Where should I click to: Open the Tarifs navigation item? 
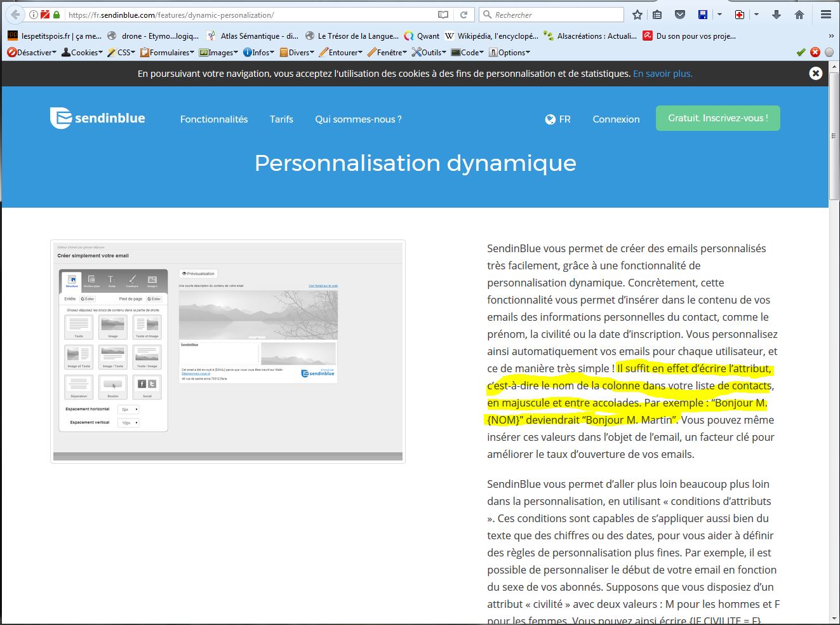coord(281,119)
